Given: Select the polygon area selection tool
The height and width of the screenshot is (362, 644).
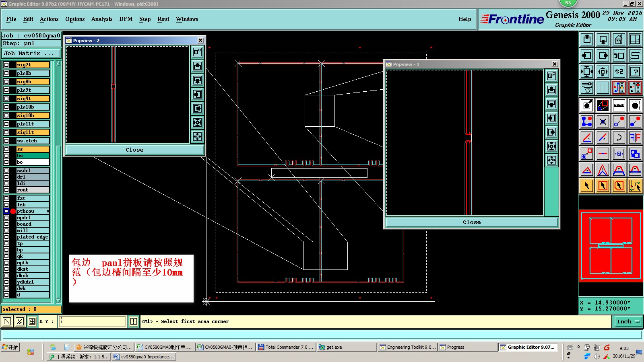Looking at the screenshot, I should click(619, 186).
